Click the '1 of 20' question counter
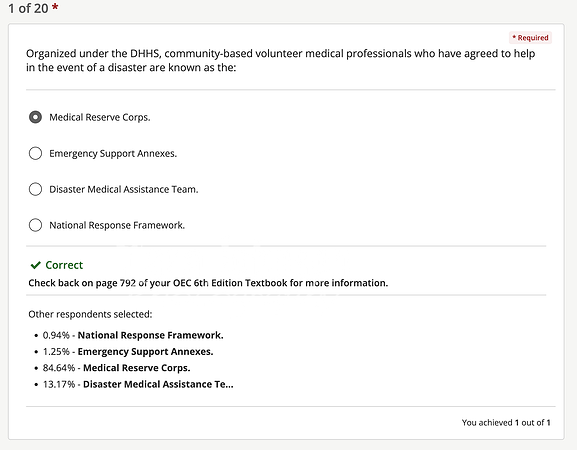The height and width of the screenshot is (450, 577). pyautogui.click(x=33, y=8)
